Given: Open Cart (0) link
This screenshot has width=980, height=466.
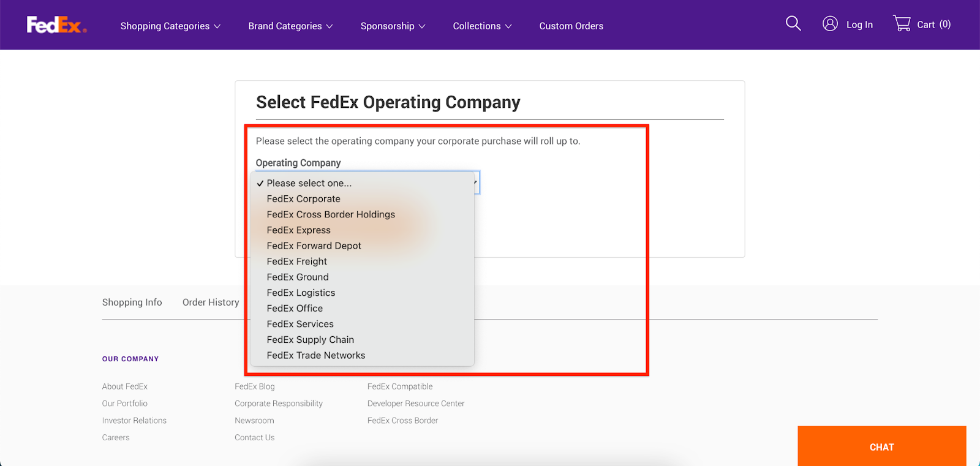Looking at the screenshot, I should (x=933, y=24).
